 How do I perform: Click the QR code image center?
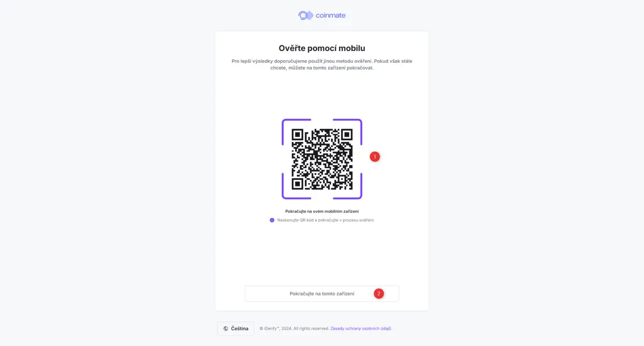pyautogui.click(x=322, y=159)
